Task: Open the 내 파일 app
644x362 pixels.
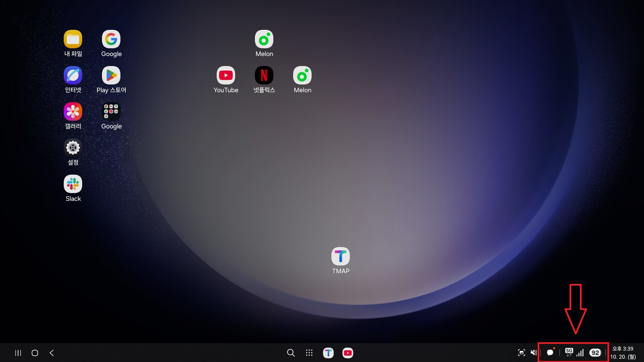Action: [x=73, y=40]
